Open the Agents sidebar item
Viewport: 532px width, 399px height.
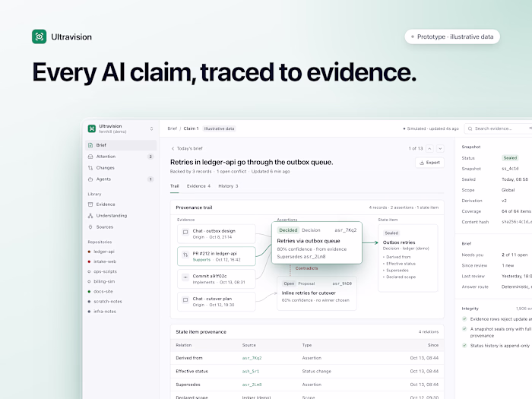pos(121,179)
